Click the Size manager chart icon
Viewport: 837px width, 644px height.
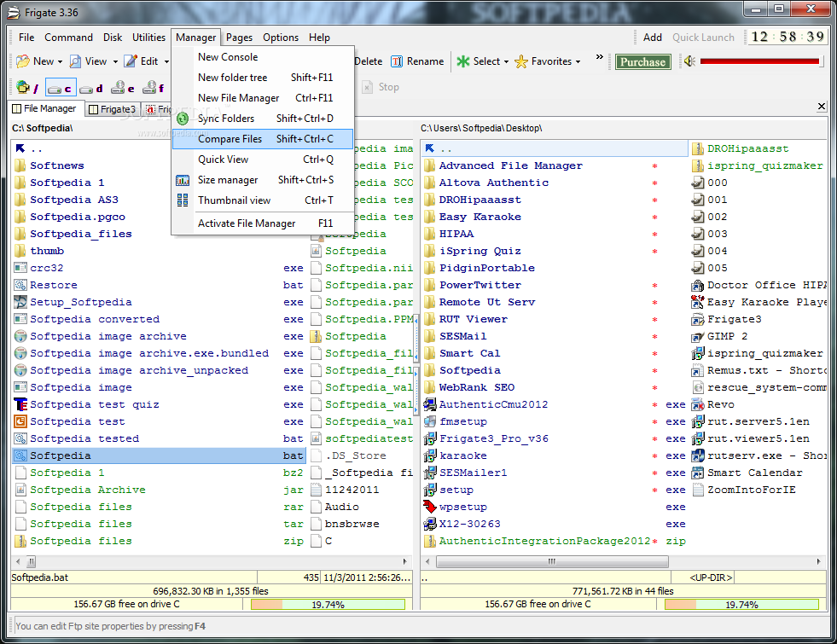[x=183, y=180]
